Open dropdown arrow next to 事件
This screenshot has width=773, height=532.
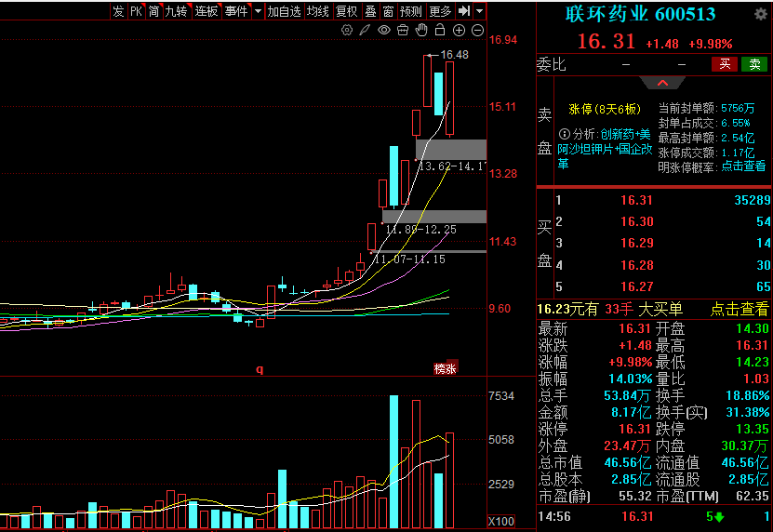pos(258,11)
